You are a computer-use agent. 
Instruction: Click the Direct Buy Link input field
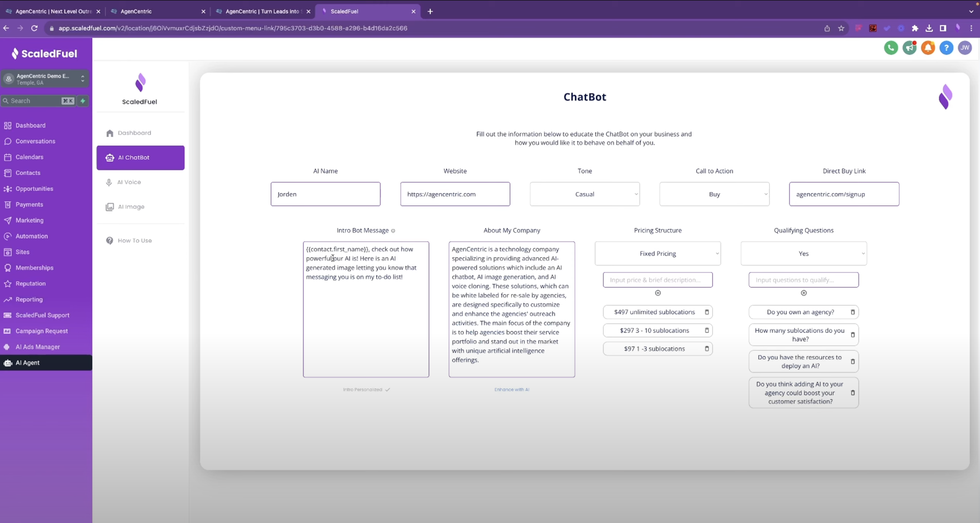[844, 194]
